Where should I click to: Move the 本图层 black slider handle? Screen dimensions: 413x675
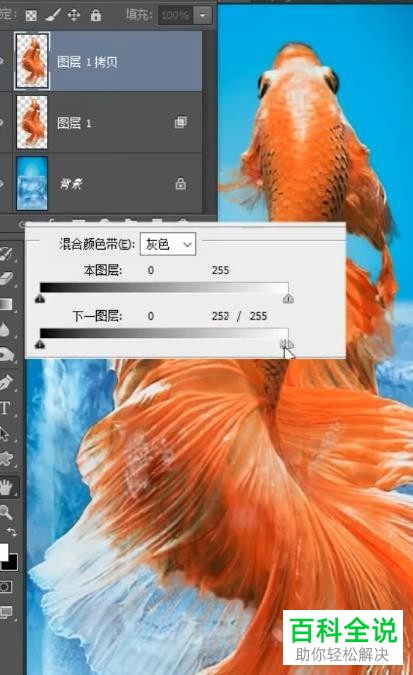(40, 298)
